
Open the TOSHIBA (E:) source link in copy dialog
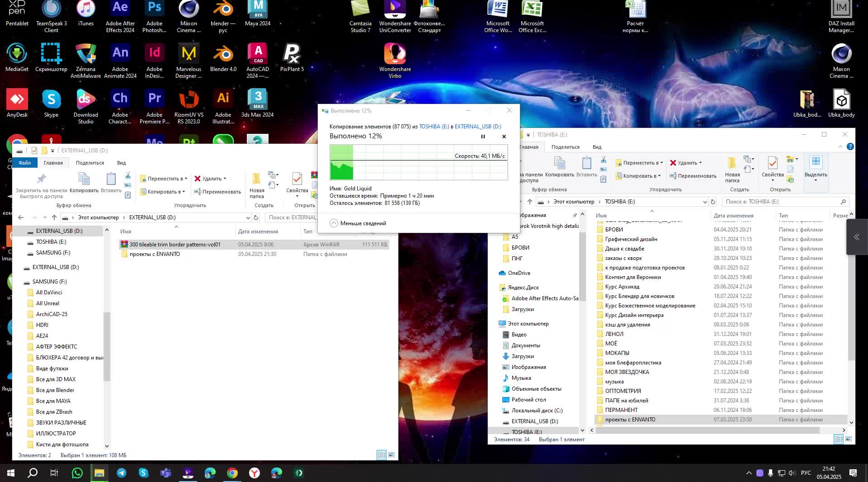pyautogui.click(x=434, y=127)
